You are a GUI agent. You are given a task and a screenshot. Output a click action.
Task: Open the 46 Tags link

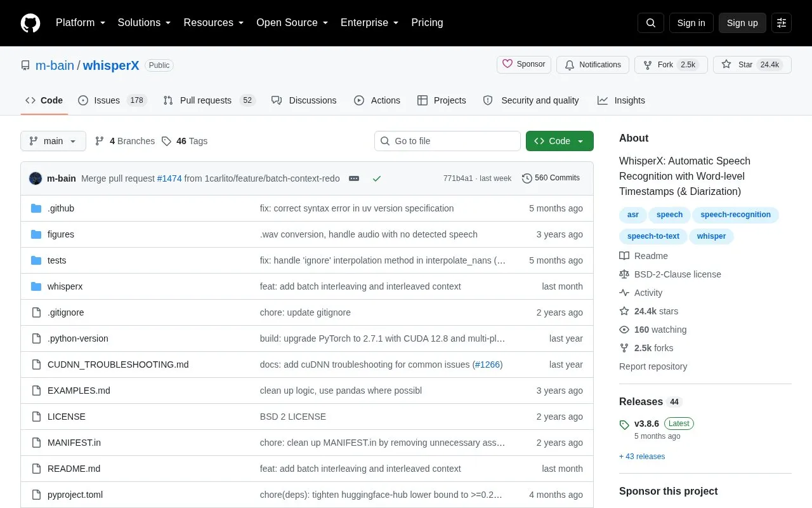pyautogui.click(x=184, y=141)
